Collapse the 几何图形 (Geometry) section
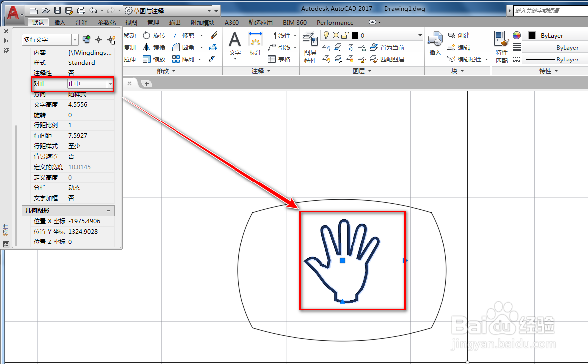 109,211
